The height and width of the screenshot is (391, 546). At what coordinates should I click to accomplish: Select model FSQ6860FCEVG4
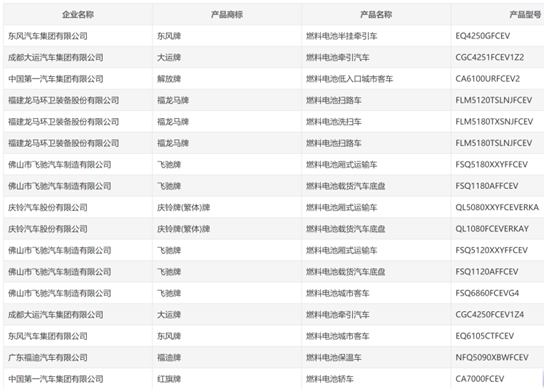click(487, 293)
